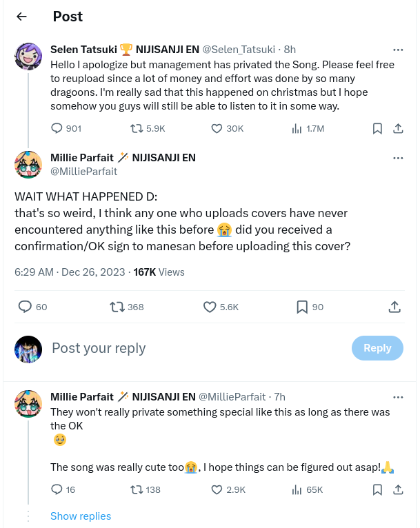Reply to Selen Tatsuki's tweet via comment icon

click(57, 128)
